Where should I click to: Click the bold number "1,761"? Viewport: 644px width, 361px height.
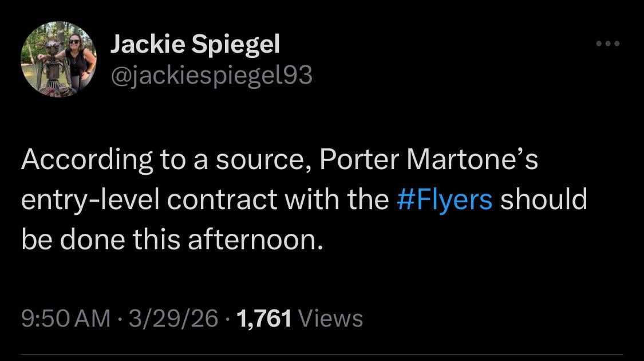click(263, 318)
